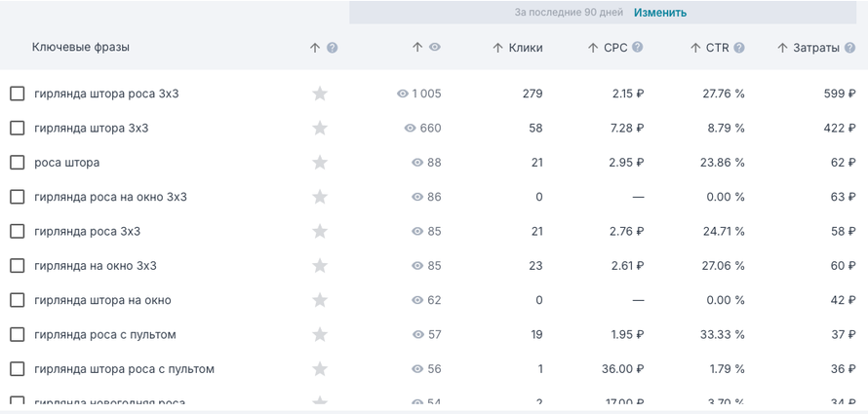This screenshot has width=868, height=414.
Task: Show help info for Затраты column
Action: (849, 48)
